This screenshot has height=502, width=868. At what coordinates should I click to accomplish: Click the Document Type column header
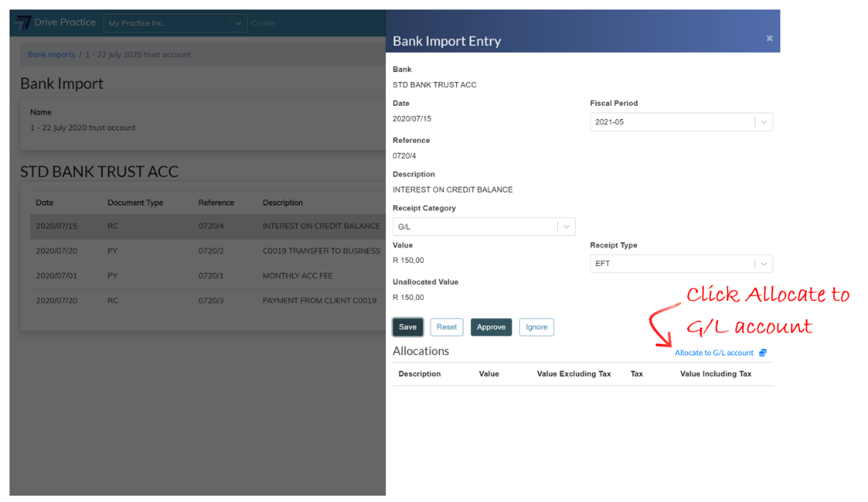tap(135, 203)
